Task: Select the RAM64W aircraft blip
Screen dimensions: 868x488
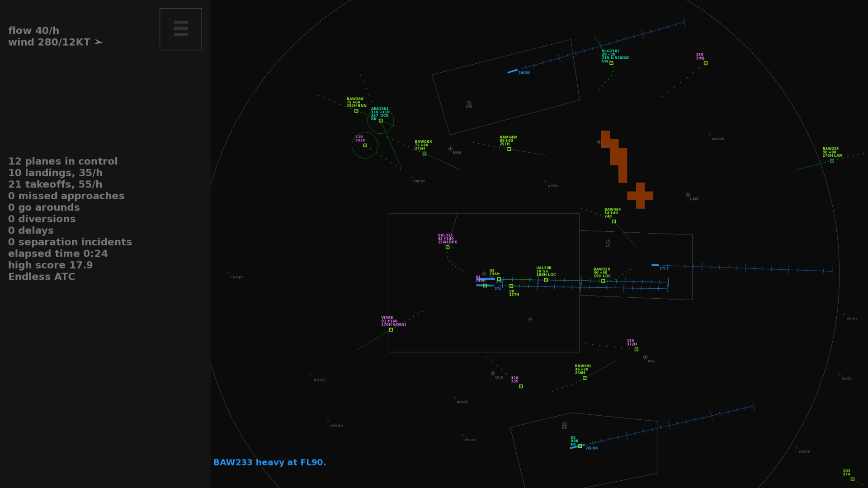Action: point(509,149)
